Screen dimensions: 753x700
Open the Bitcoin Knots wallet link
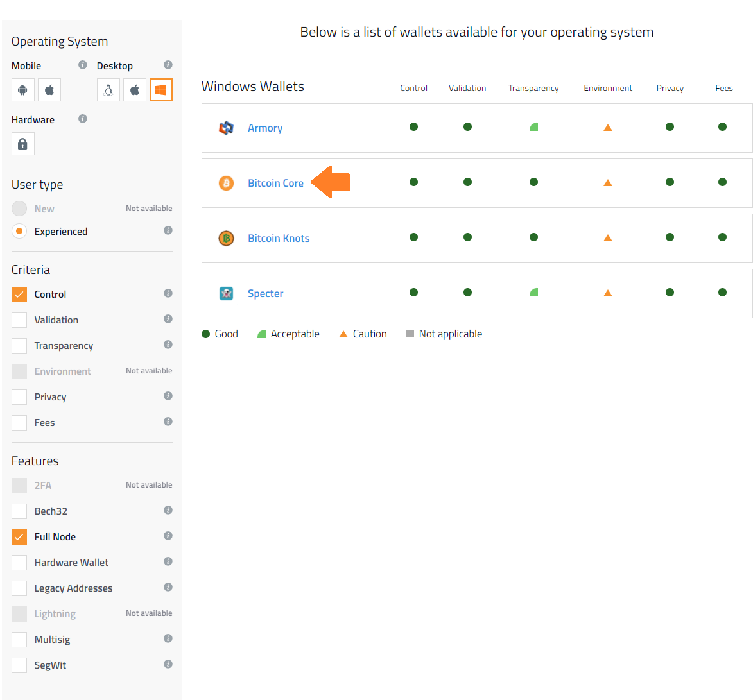point(279,238)
